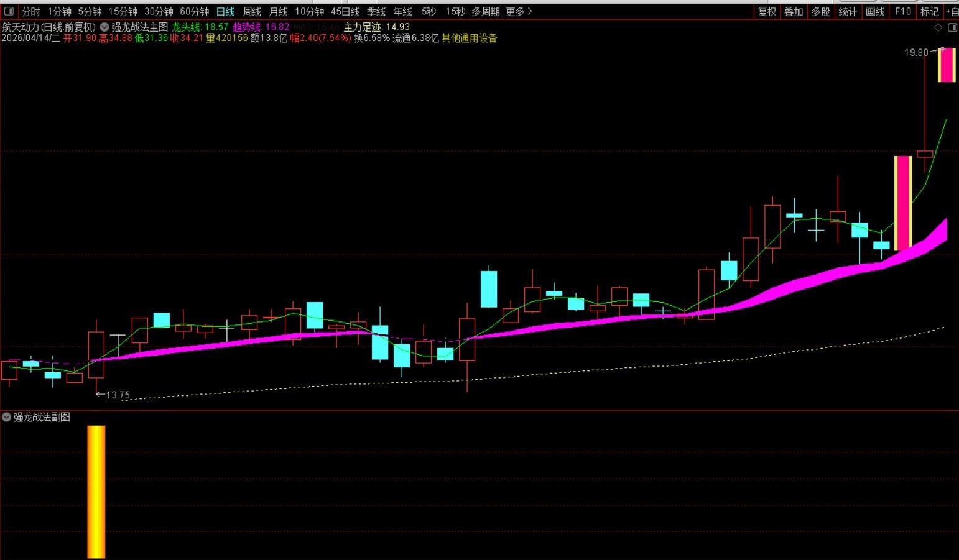This screenshot has width=959, height=560.
Task: Click the 额13.8亿 turnover amount value
Action: 269,38
